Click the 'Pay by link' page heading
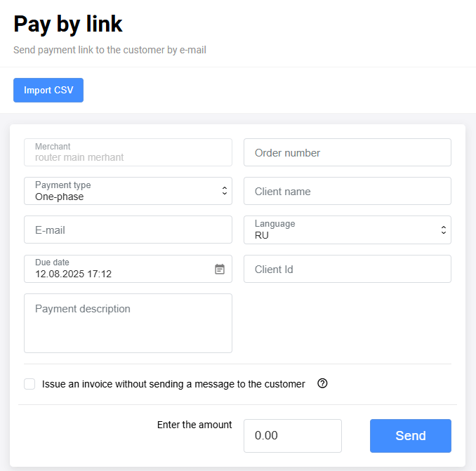 tap(68, 24)
